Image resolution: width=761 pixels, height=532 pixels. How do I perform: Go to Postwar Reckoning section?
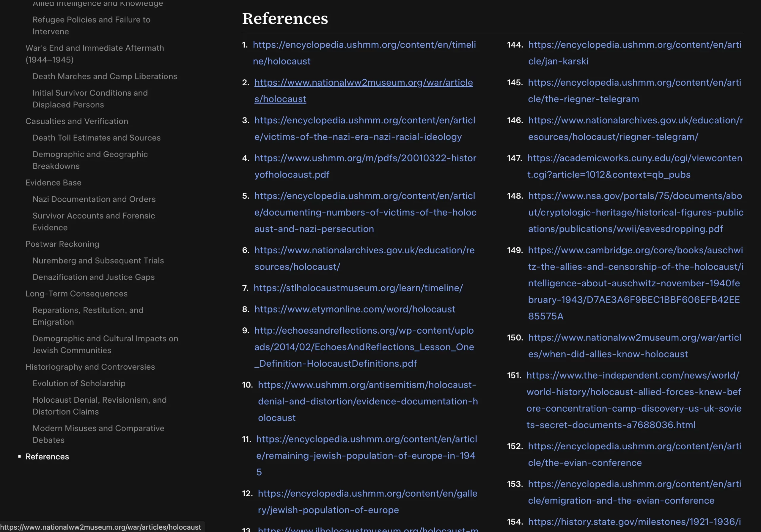(62, 244)
